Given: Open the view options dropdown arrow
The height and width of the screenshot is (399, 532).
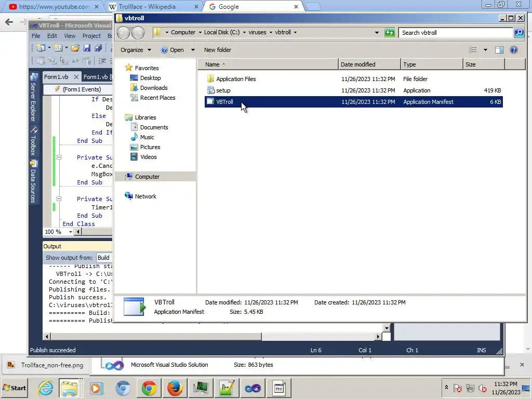Looking at the screenshot, I should (x=485, y=50).
